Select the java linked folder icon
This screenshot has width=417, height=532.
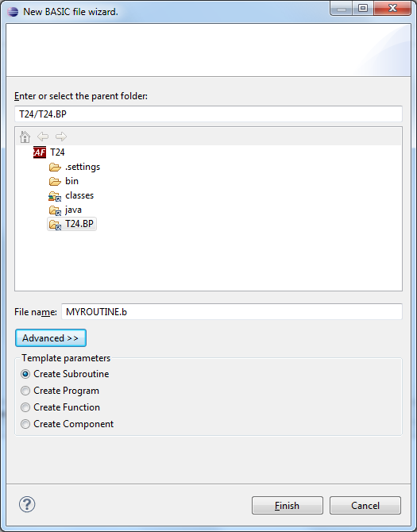click(x=55, y=210)
